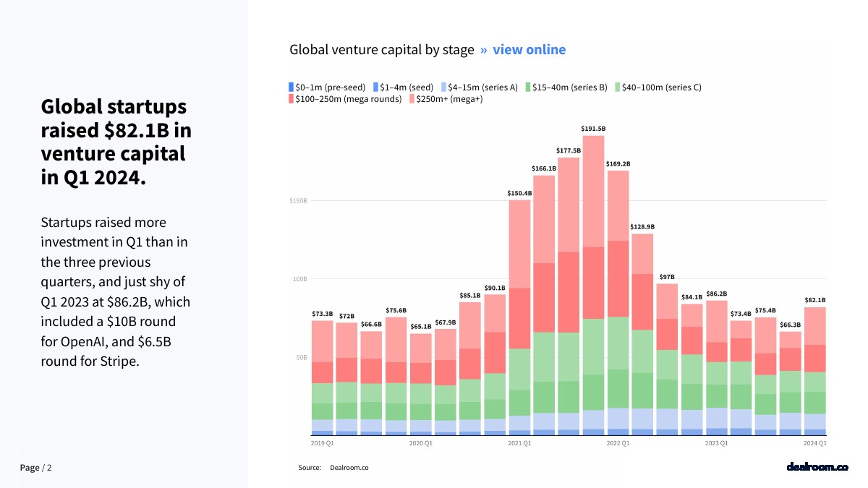Select the 2019 Q1 bar labeled $73.3B
Image resolution: width=868 pixels, height=488 pixels.
click(x=322, y=378)
